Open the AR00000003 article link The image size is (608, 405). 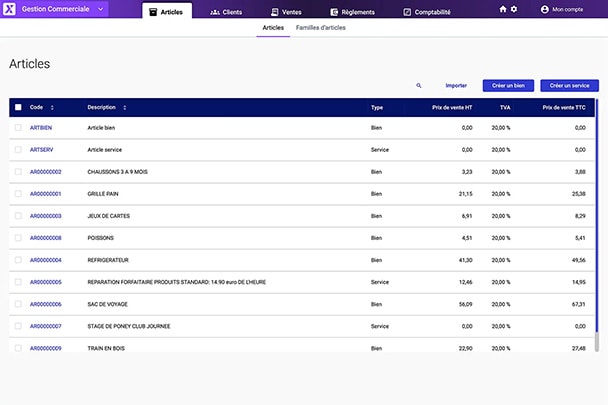(46, 216)
